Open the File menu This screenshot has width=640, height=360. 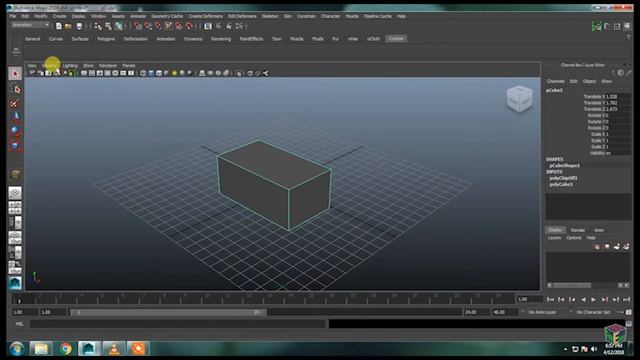pos(13,16)
